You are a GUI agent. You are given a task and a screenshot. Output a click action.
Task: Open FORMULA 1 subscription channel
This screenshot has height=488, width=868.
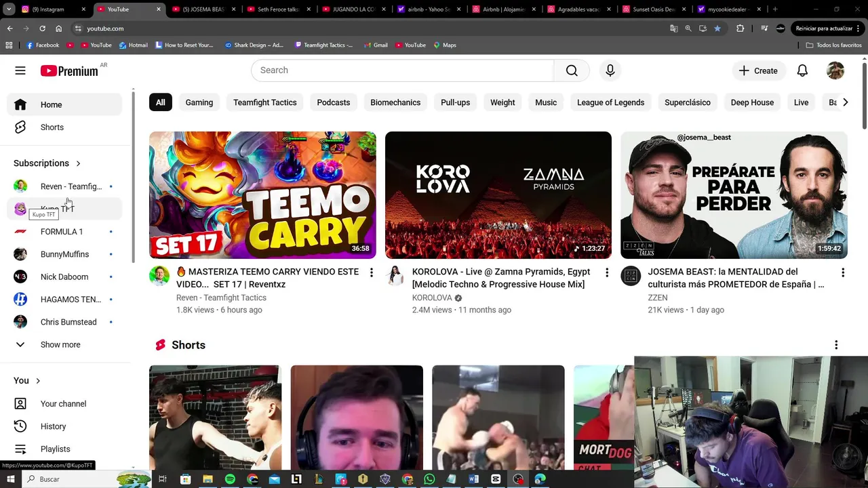click(x=64, y=232)
